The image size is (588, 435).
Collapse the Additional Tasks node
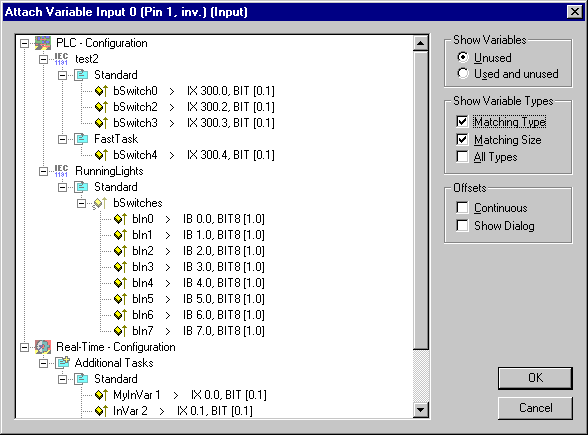(x=44, y=363)
